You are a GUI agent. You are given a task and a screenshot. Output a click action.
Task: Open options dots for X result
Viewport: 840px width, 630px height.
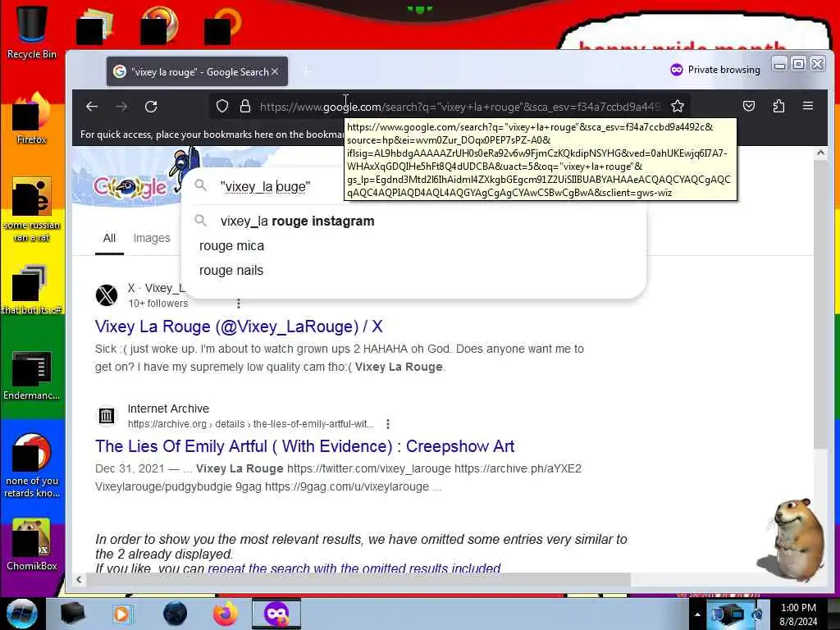pos(239,304)
